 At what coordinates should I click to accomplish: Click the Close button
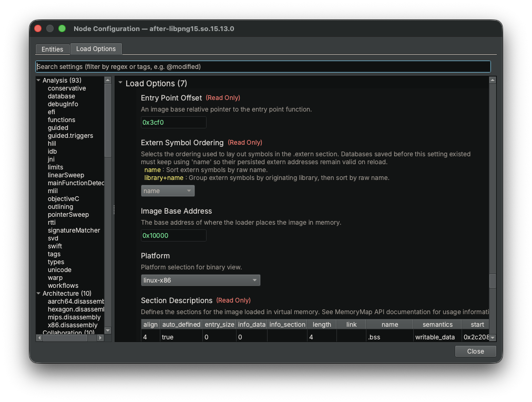(x=475, y=351)
